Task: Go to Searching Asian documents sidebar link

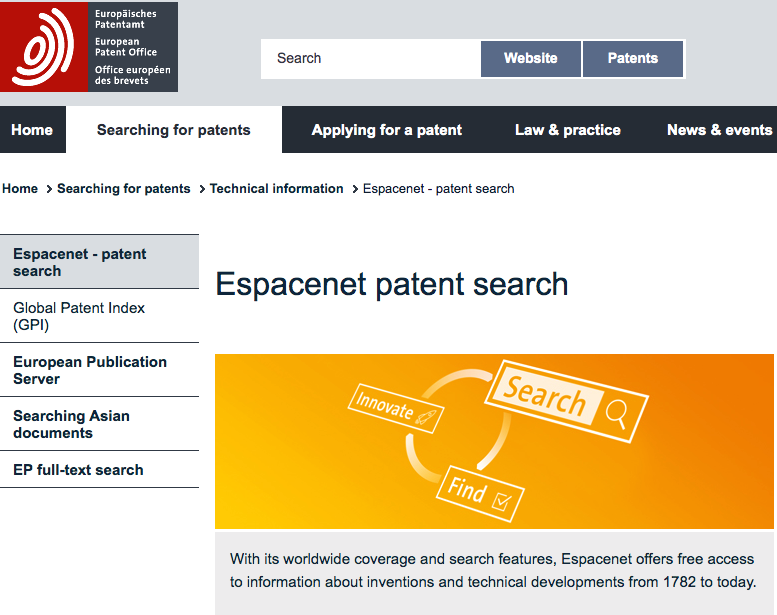Action: pos(72,424)
